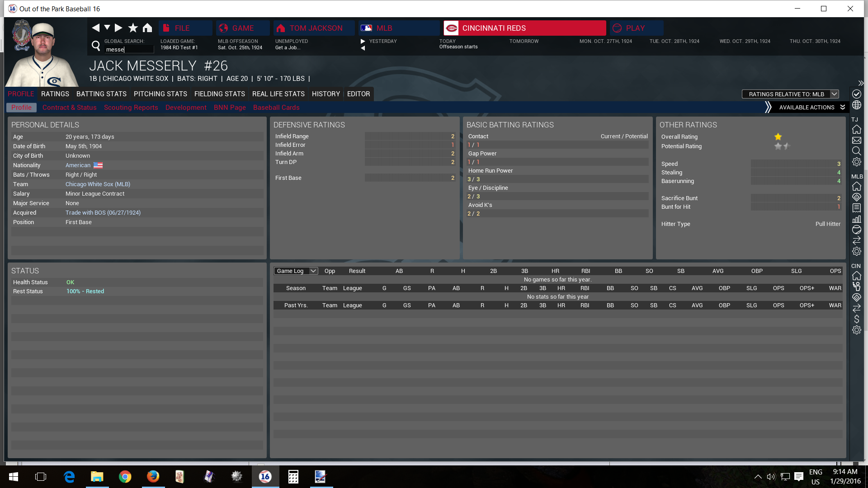Click the CIN player/roster icon
Image resolution: width=868 pixels, height=488 pixels.
coord(857,287)
